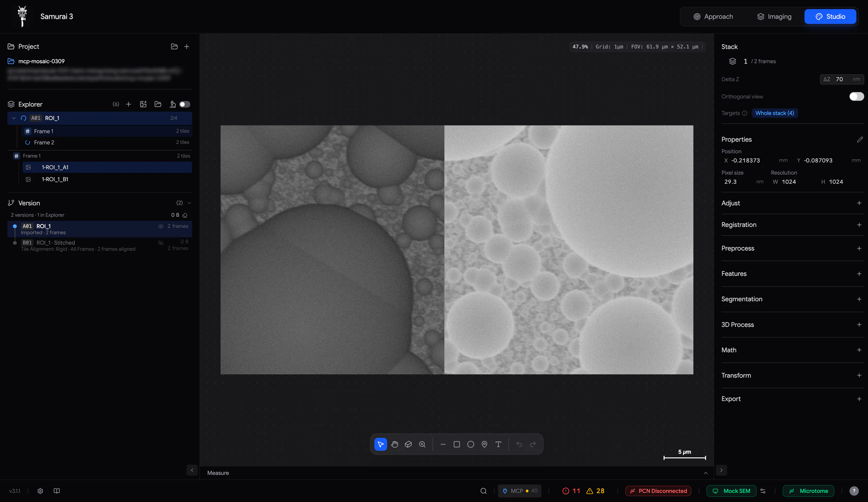
Task: Edit the Delta Z value field
Action: pyautogui.click(x=842, y=79)
